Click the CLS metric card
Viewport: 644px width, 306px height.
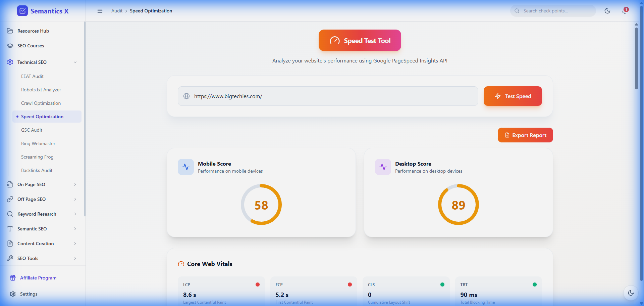tap(406, 291)
